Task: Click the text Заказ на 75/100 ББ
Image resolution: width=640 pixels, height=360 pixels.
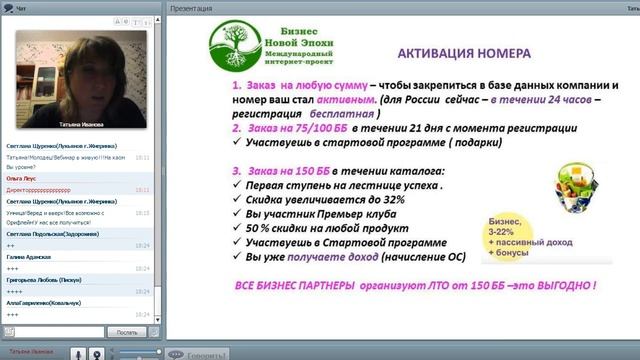Action: 298,128
